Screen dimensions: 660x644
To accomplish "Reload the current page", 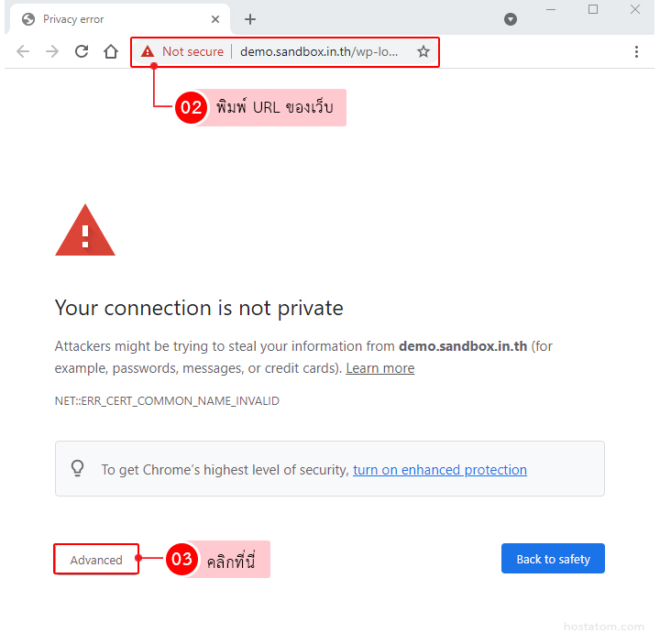I will point(82,52).
